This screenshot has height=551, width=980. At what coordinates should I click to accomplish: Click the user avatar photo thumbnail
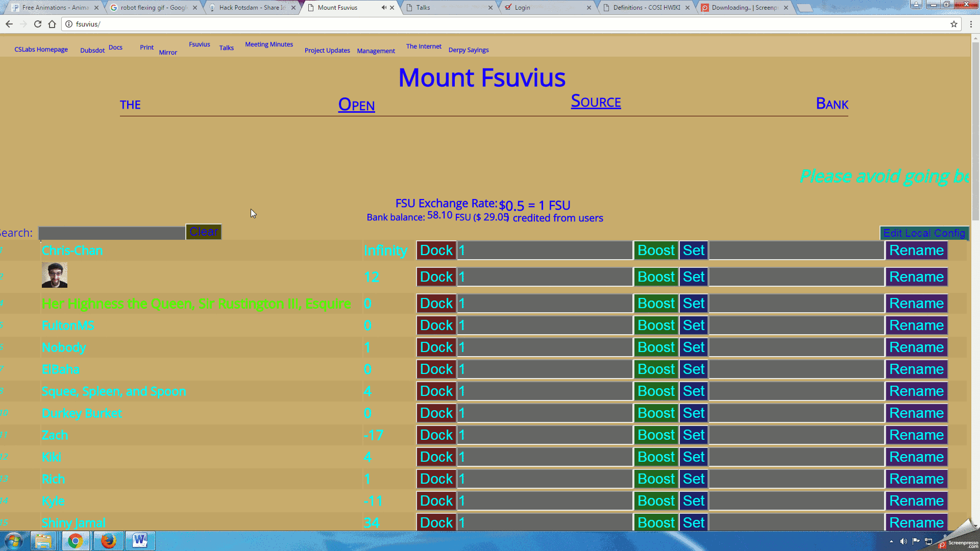pyautogui.click(x=55, y=275)
